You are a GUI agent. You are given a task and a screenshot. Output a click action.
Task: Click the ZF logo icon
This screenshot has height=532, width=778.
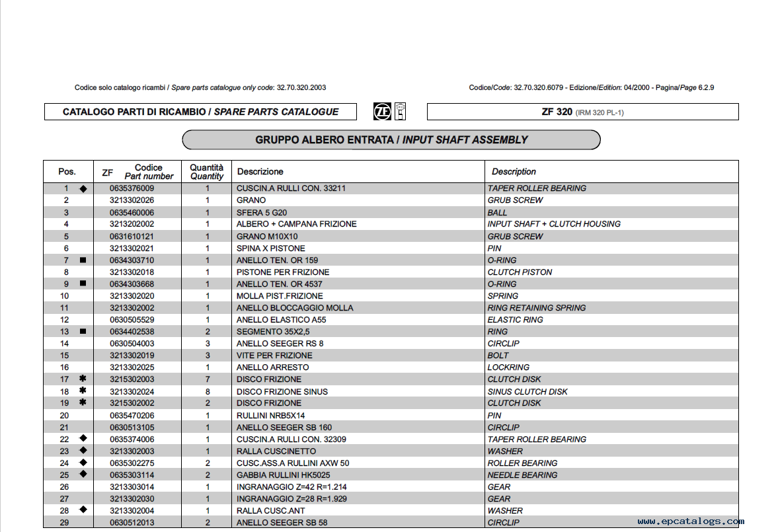[382, 112]
